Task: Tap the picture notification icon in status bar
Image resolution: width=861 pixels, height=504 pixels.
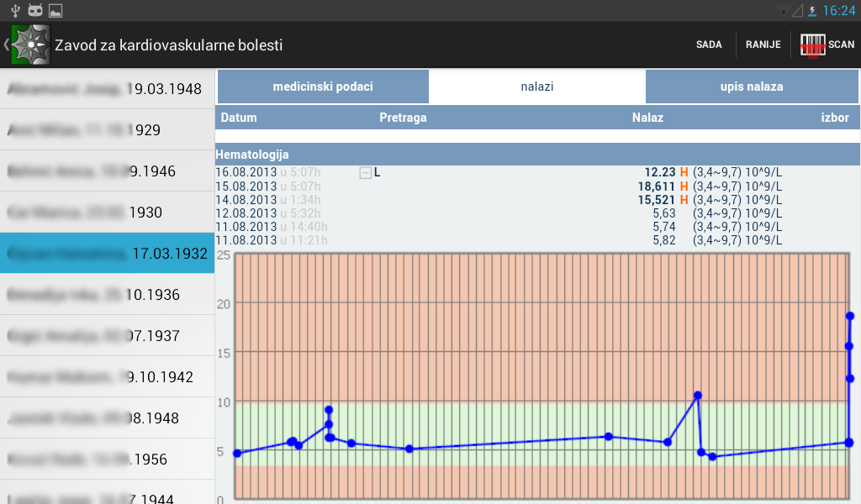Action: tap(55, 11)
